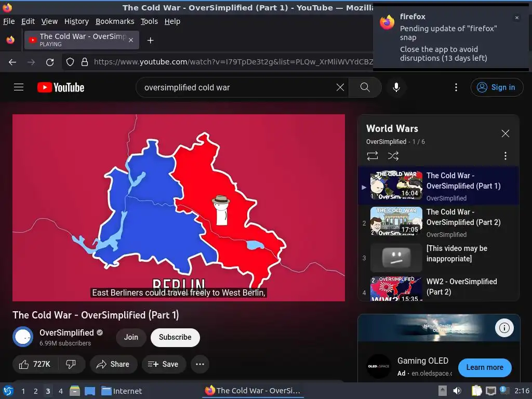Like the video (727K)
Viewport: 532px width, 399px height.
[35, 364]
